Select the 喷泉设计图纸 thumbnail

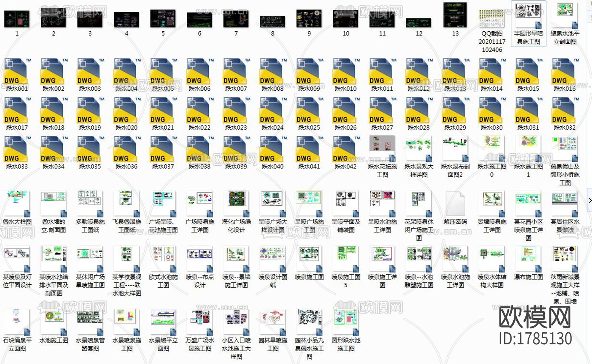click(x=273, y=259)
